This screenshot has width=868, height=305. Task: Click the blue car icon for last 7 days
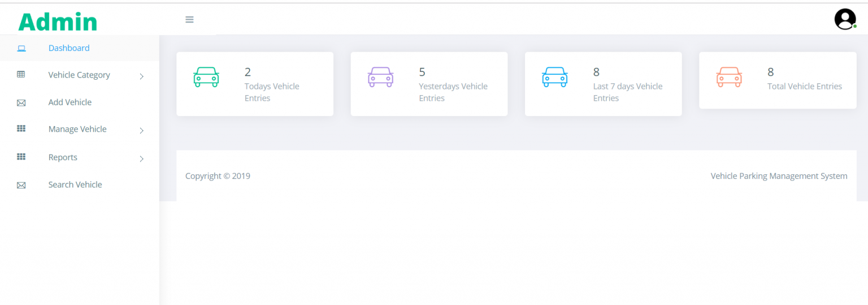(x=555, y=76)
